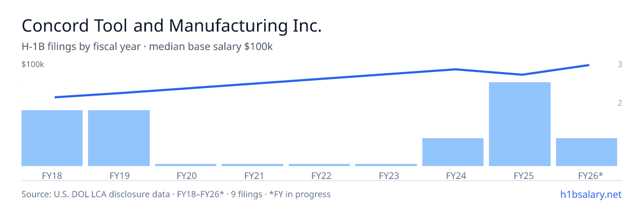
Task: Click the FY24 filings bar
Action: (453, 152)
